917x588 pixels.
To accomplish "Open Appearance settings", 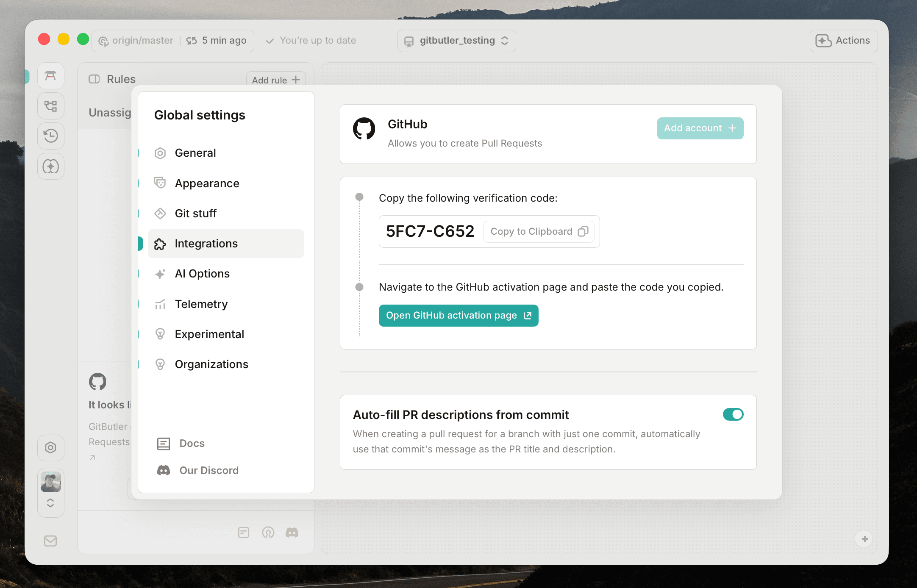I will 207,183.
